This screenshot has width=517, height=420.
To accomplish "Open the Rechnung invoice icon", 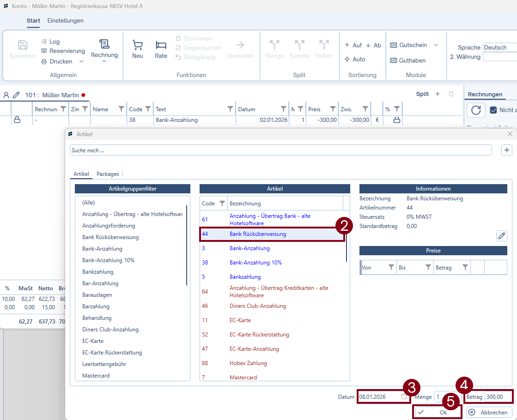I will [104, 44].
